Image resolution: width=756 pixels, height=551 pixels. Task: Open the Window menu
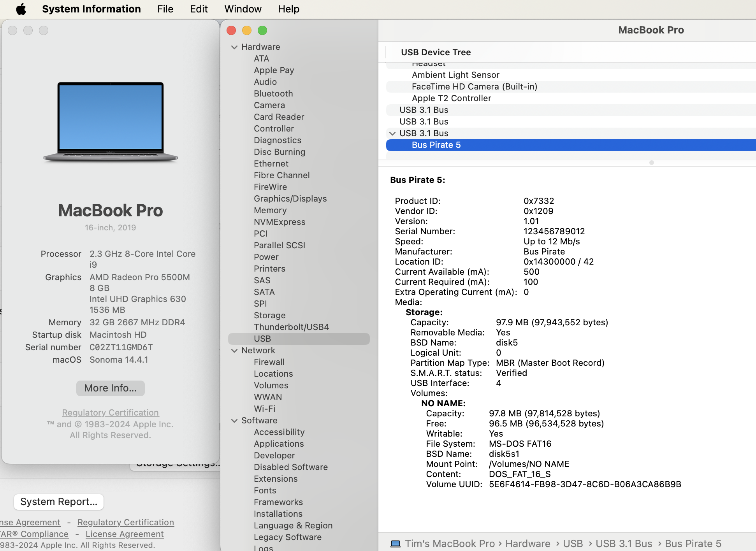[243, 9]
